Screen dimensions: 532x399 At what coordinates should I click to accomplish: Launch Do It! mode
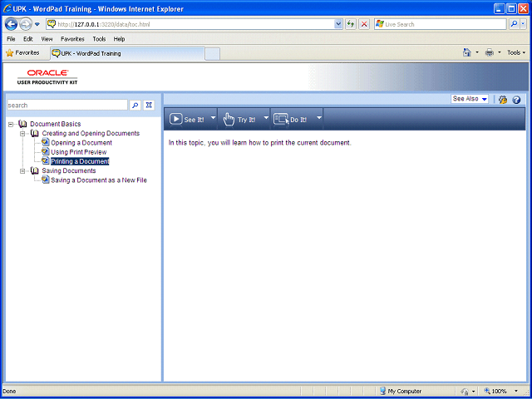click(290, 119)
